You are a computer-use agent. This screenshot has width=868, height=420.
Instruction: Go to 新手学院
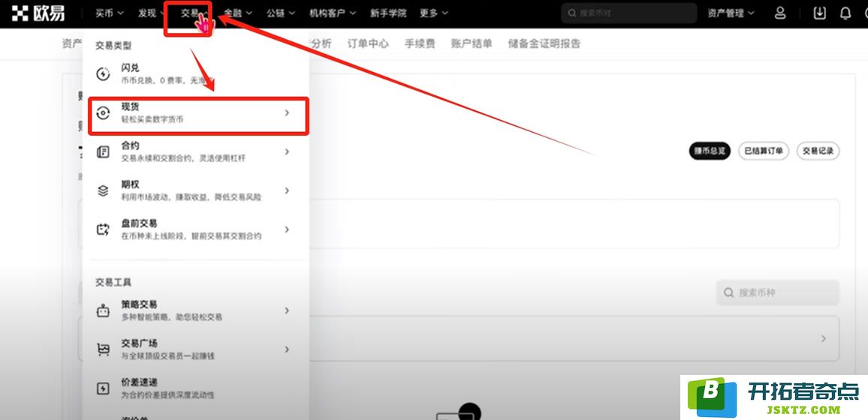(x=388, y=13)
